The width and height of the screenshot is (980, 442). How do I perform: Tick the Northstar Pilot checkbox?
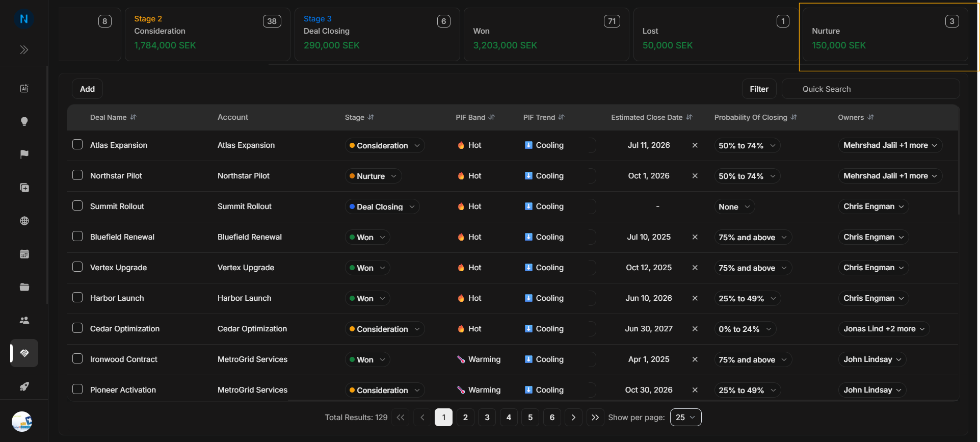[x=77, y=175]
